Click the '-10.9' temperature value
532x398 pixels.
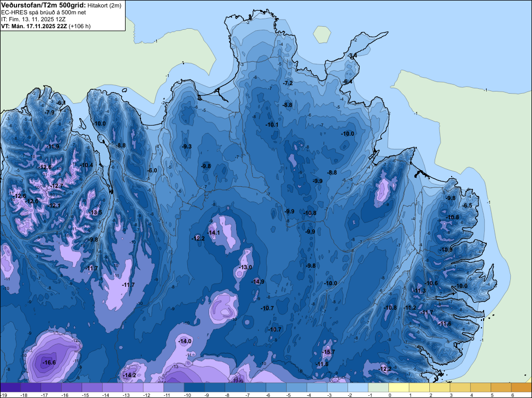pos(445,250)
